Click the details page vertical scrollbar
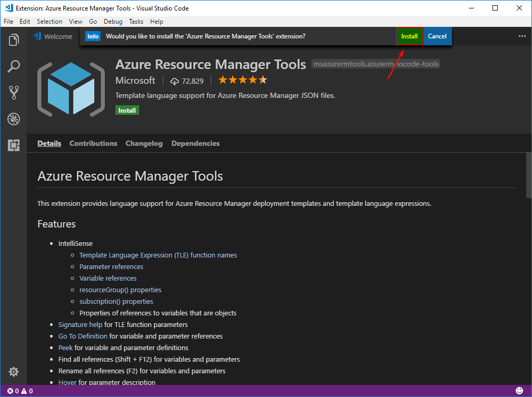This screenshot has height=397, width=532. pyautogui.click(x=529, y=176)
